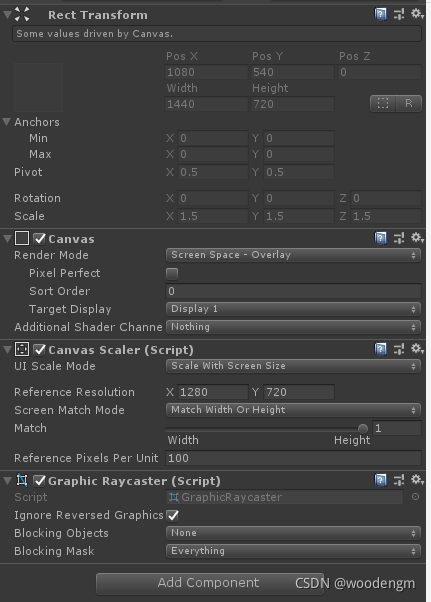This screenshot has height=602, width=431.
Task: Open Graphic Raycaster gear settings menu
Action: coord(417,480)
